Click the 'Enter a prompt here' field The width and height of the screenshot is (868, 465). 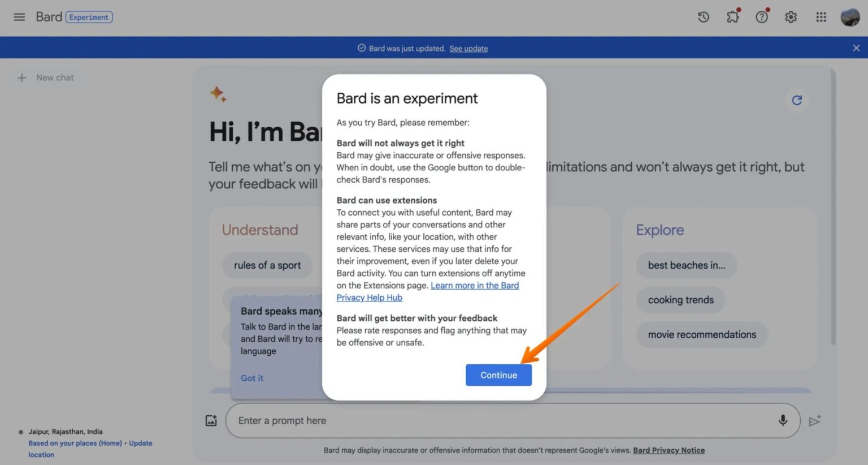[396, 420]
